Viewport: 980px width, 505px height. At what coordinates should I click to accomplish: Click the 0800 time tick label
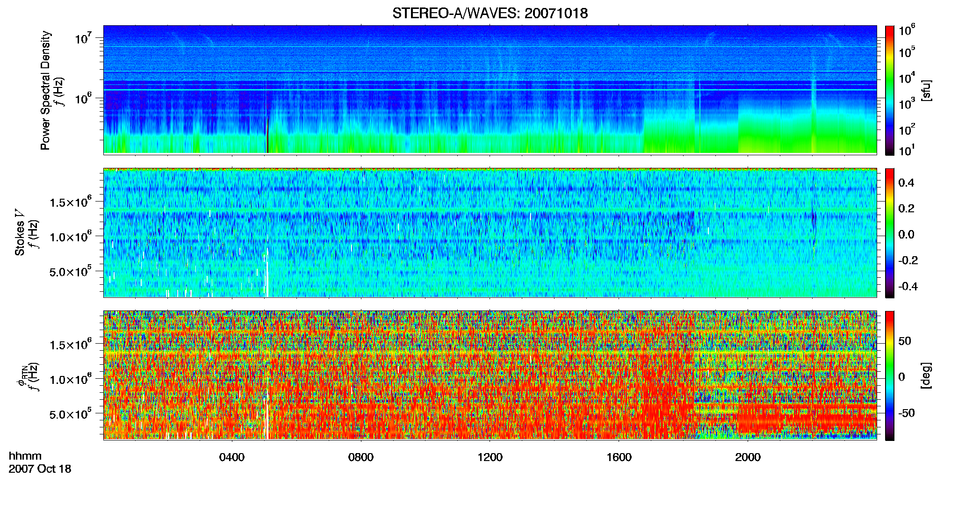(x=361, y=457)
